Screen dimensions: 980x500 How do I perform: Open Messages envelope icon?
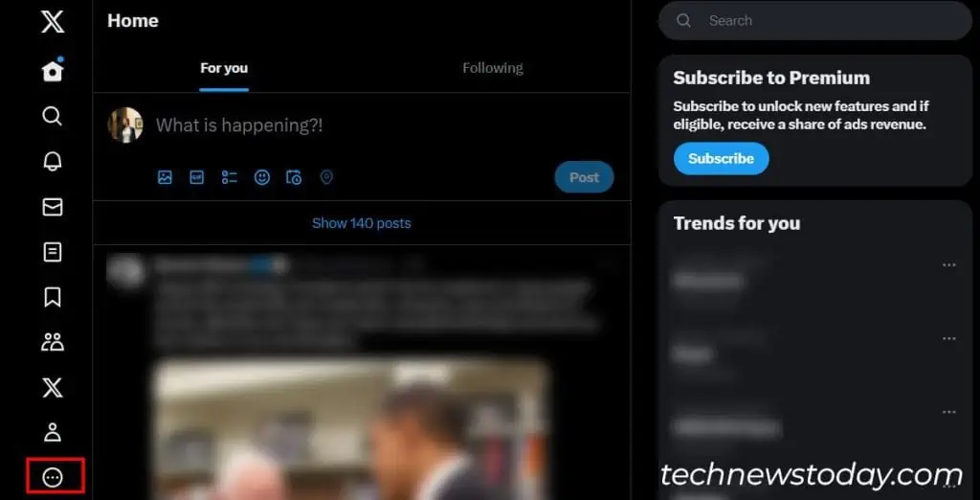tap(53, 207)
